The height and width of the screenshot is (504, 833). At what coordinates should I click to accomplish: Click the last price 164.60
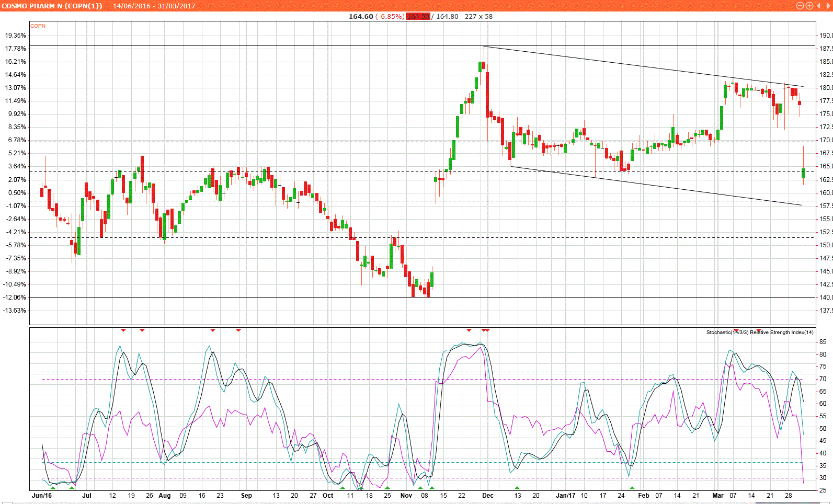pyautogui.click(x=361, y=16)
